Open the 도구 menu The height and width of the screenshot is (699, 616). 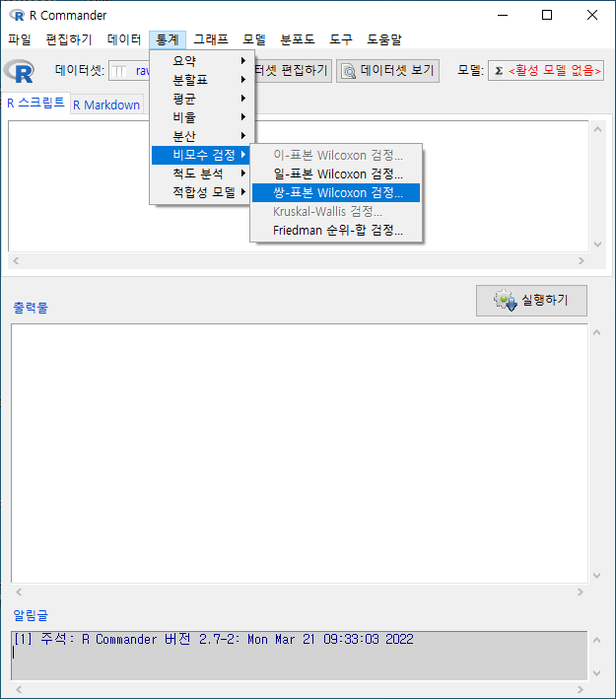tap(341, 39)
